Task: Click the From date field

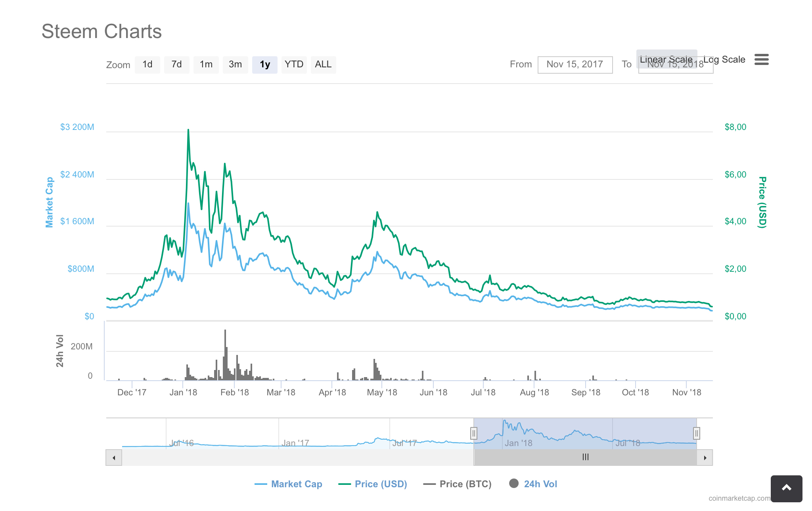Action: click(575, 65)
